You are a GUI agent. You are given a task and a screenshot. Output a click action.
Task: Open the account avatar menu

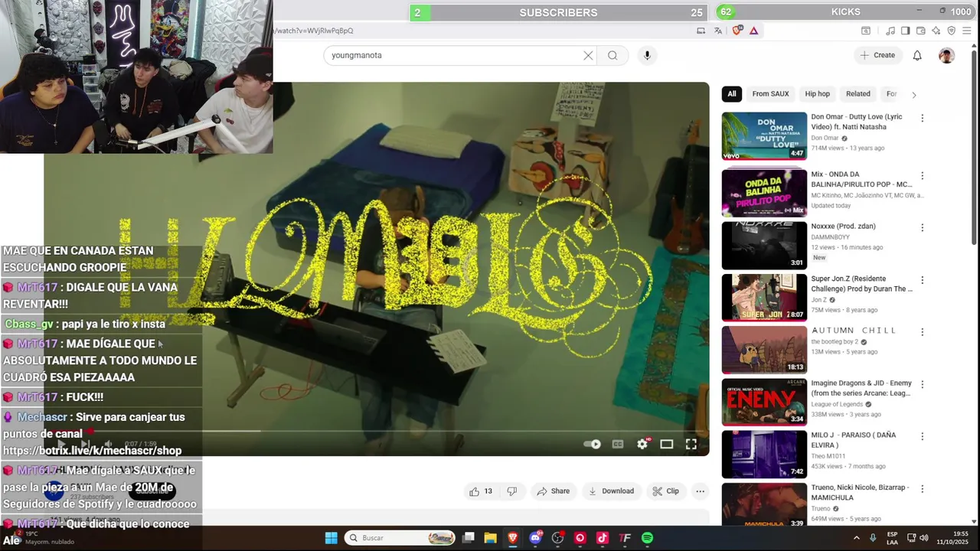click(946, 55)
